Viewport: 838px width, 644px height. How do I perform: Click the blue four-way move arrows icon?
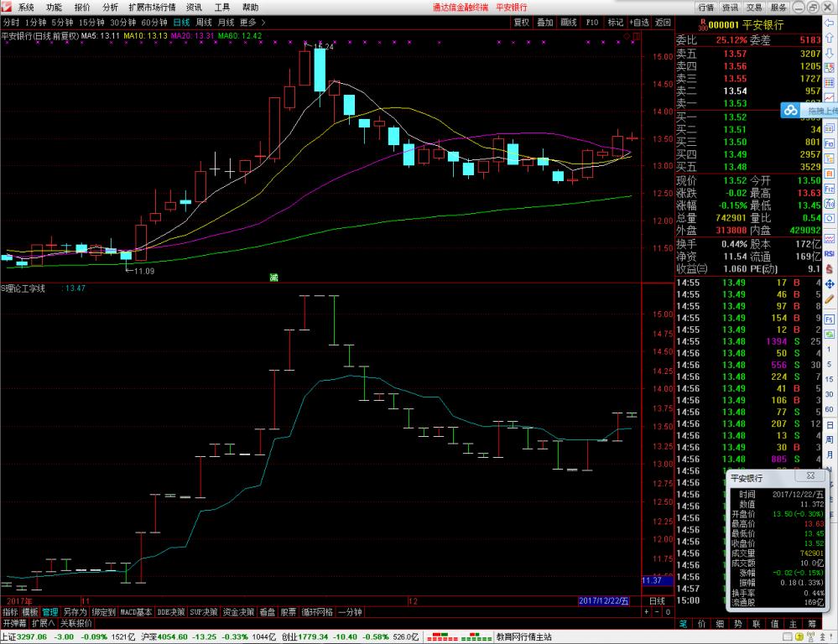point(830,283)
